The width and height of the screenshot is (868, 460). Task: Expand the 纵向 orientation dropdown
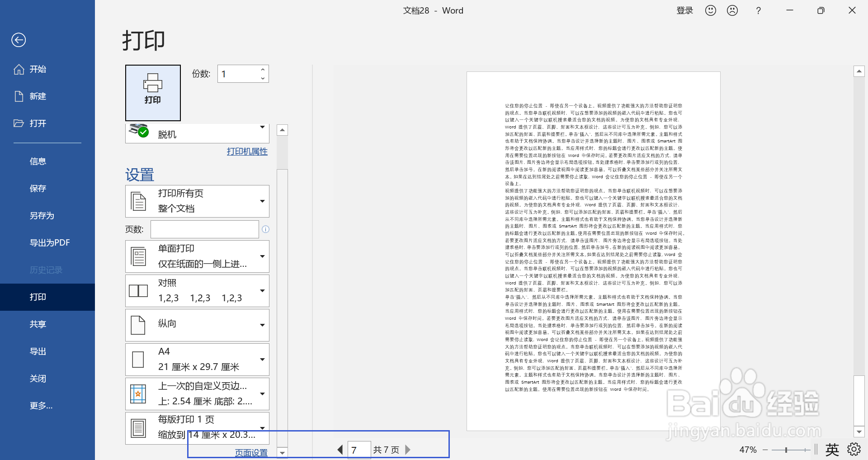pos(197,325)
